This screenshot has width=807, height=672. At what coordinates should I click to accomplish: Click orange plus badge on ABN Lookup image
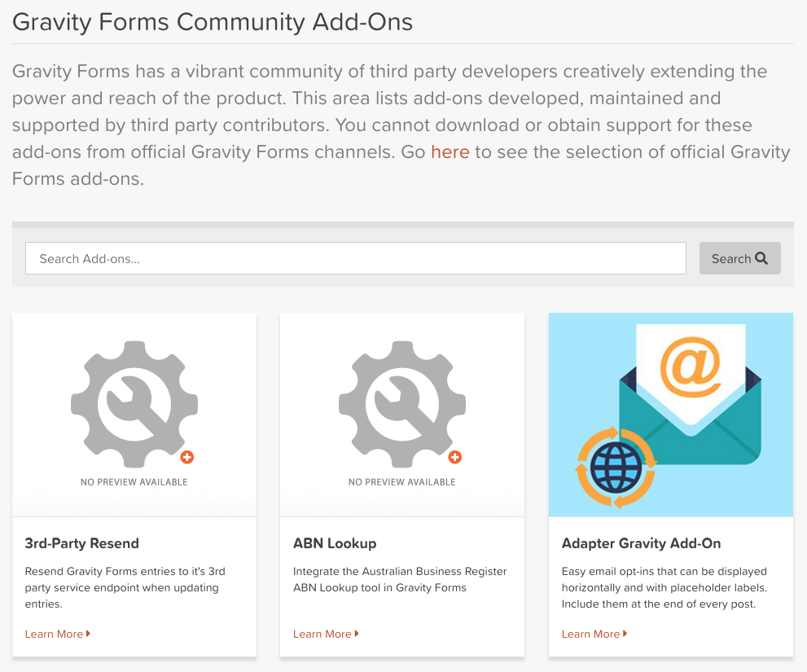(x=455, y=457)
